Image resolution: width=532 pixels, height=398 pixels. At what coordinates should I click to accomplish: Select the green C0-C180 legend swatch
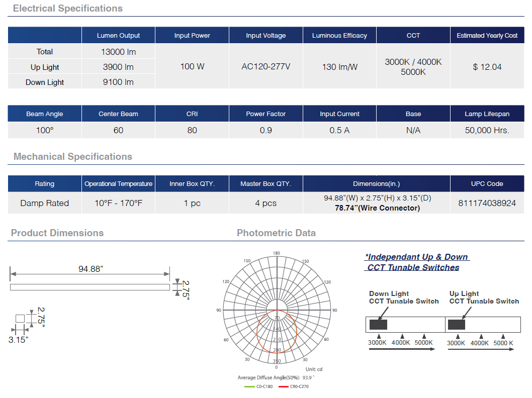pyautogui.click(x=249, y=386)
